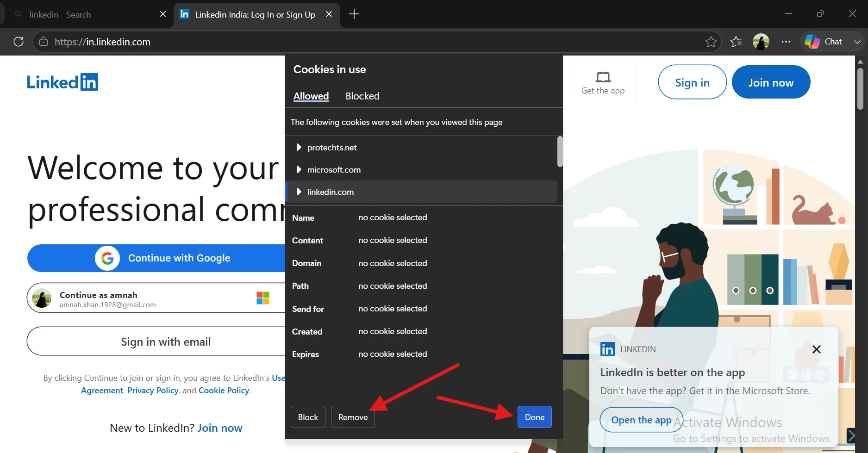The height and width of the screenshot is (453, 868).
Task: Switch to the linkedin - Search tab
Action: [x=87, y=14]
